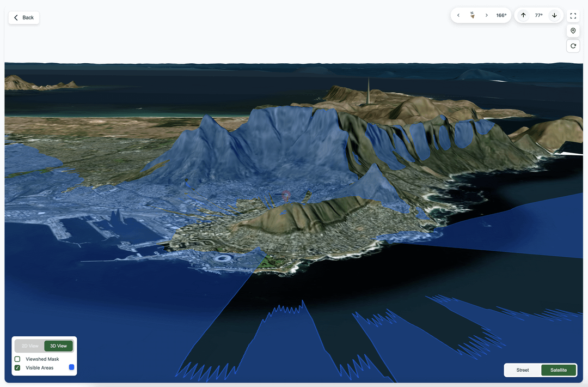Click the red observer marker on map
The height and width of the screenshot is (387, 588).
(x=286, y=195)
